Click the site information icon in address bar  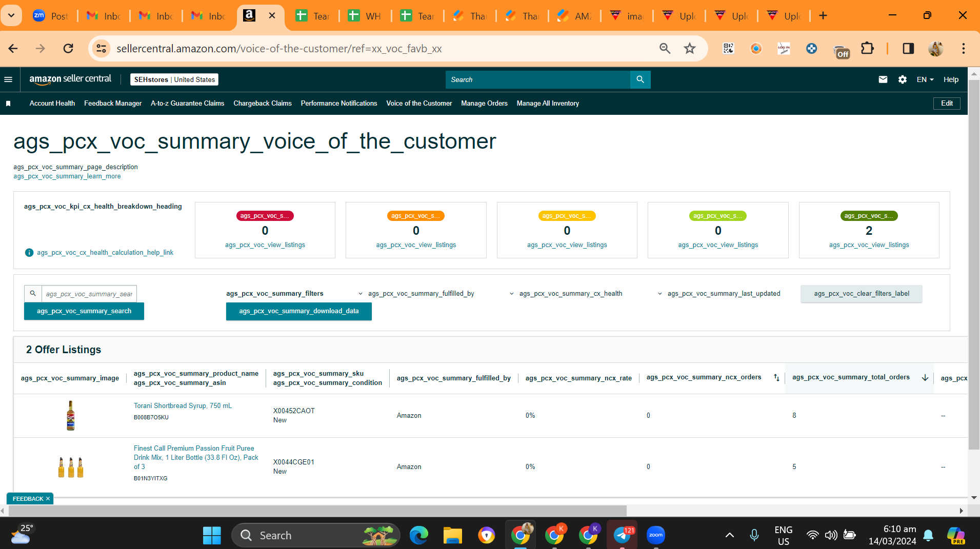pyautogui.click(x=102, y=49)
